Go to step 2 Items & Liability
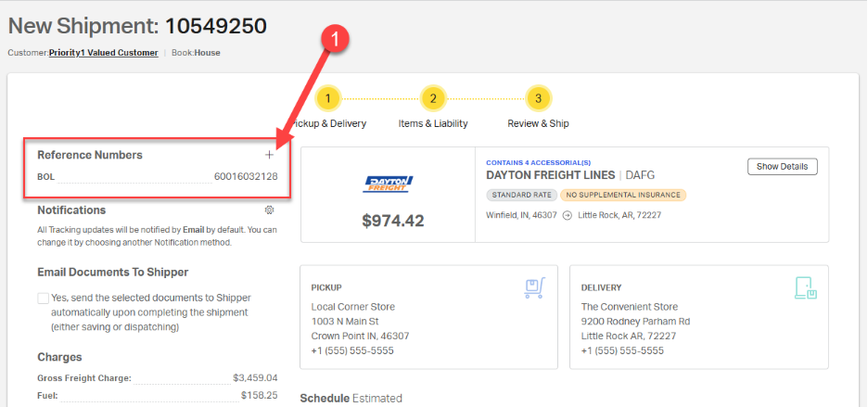This screenshot has width=868, height=407. 433,98
